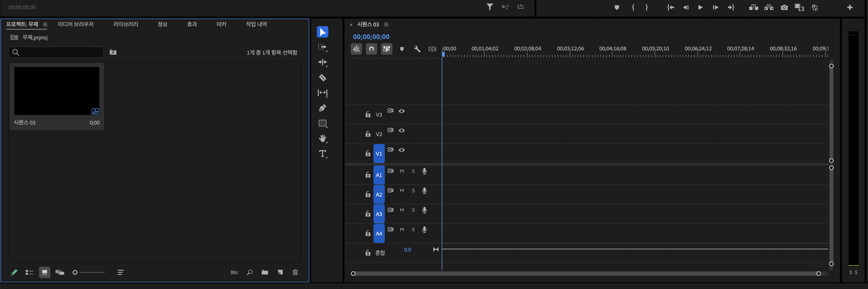The image size is (868, 289).
Task: Open the 효과 tab
Action: pyautogui.click(x=192, y=24)
